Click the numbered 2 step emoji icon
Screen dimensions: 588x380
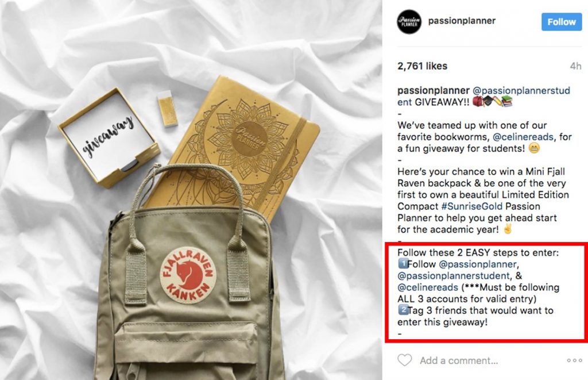tap(403, 310)
